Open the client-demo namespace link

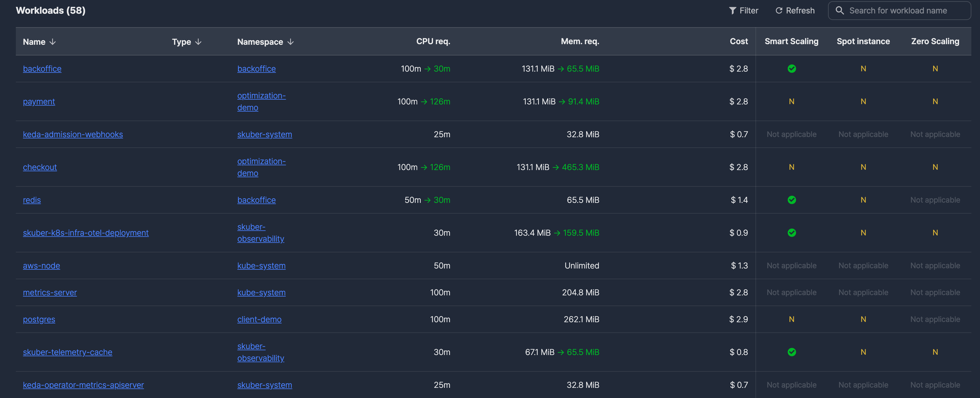pyautogui.click(x=259, y=319)
